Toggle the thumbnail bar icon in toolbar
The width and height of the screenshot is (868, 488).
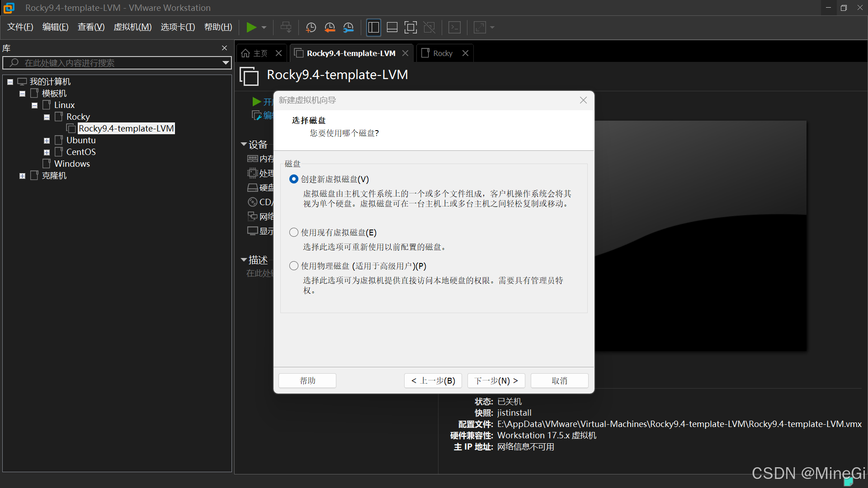[x=392, y=28]
